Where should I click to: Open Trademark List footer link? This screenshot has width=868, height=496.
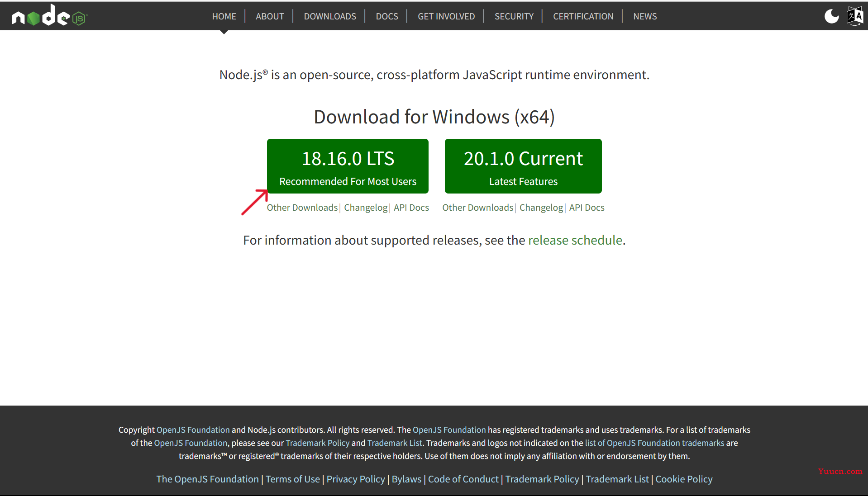pos(617,479)
